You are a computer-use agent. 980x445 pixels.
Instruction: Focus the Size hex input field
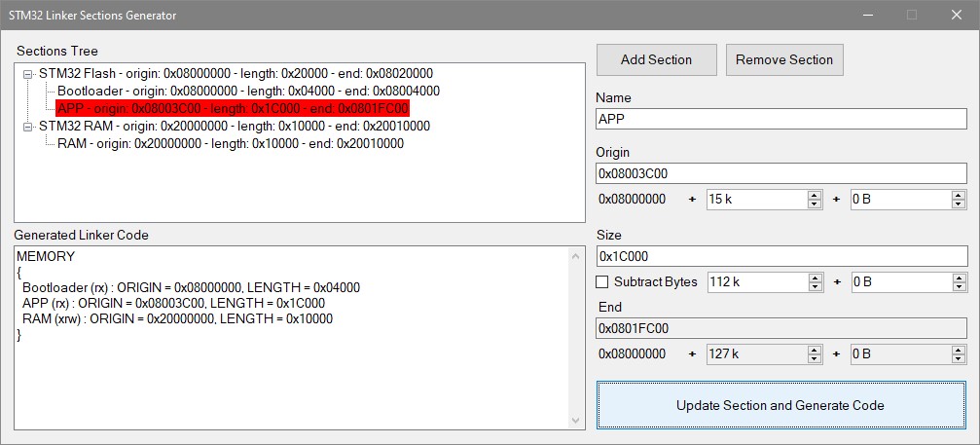(781, 256)
